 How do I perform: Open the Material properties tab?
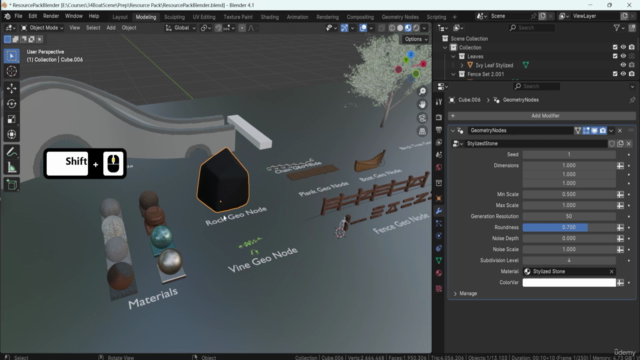pos(439,273)
